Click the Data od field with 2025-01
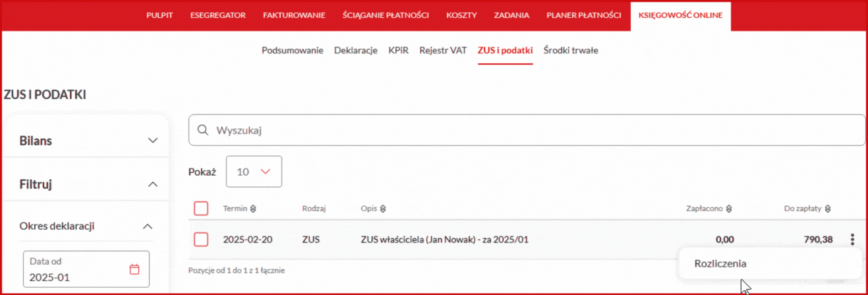This screenshot has width=868, height=295. click(86, 269)
